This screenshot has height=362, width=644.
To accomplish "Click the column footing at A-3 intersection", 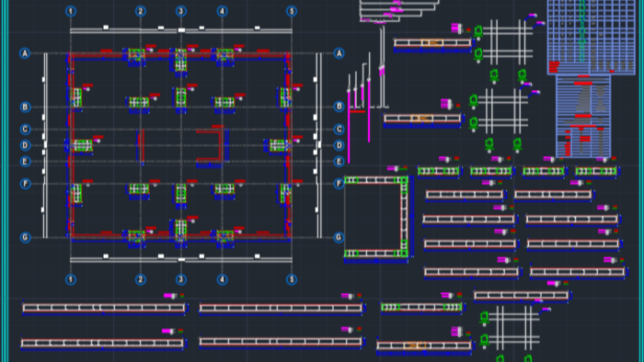I will click(180, 62).
